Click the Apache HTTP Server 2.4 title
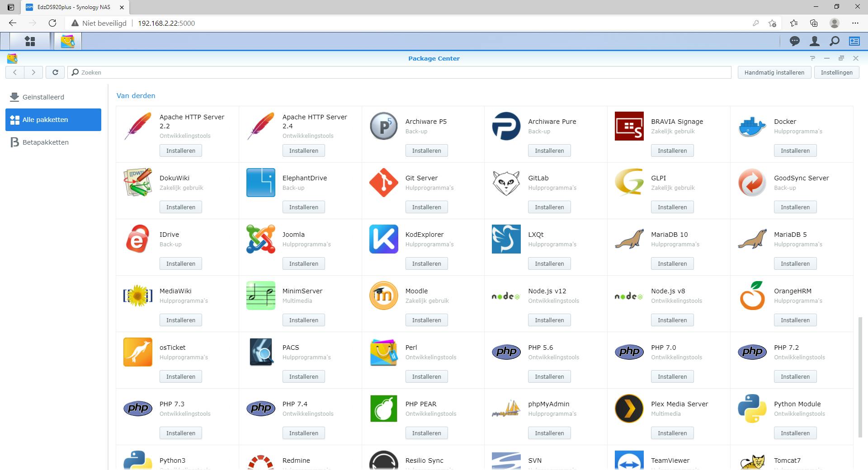The image size is (868, 470). [x=315, y=122]
